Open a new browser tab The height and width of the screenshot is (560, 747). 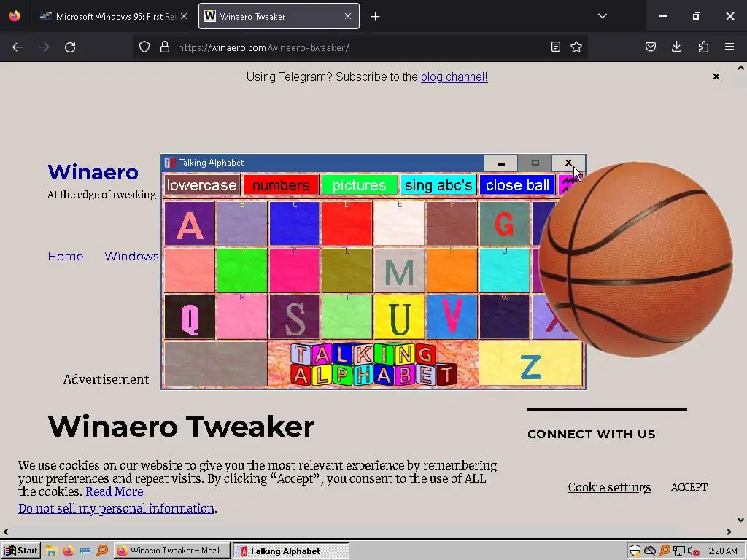pos(376,17)
